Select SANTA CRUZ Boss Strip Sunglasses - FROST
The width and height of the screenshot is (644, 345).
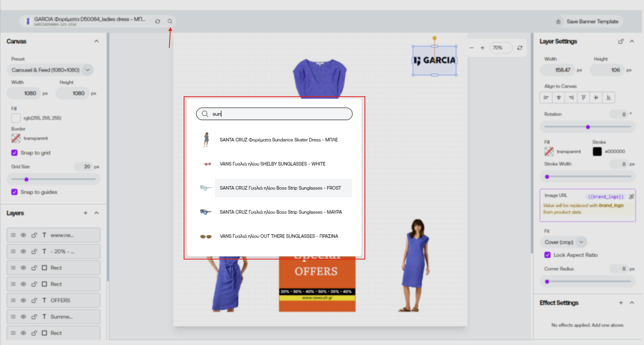pyautogui.click(x=275, y=188)
